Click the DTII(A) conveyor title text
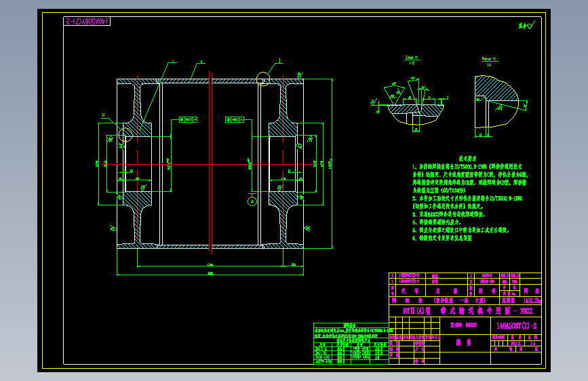588x381 pixels. coord(468,311)
